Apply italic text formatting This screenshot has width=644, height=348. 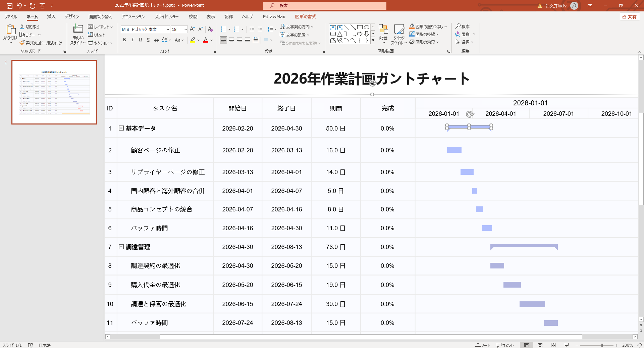(132, 40)
